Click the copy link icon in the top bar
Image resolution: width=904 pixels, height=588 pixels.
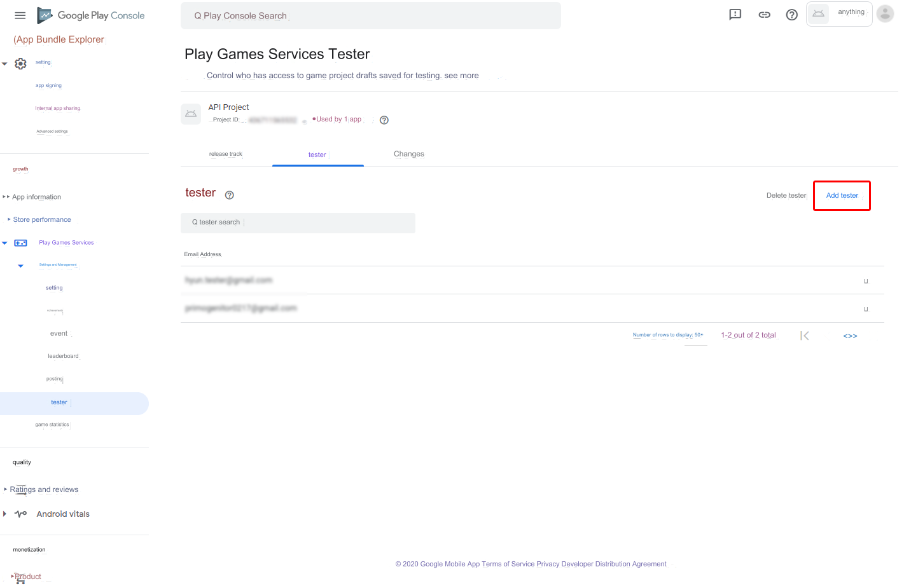pyautogui.click(x=765, y=15)
